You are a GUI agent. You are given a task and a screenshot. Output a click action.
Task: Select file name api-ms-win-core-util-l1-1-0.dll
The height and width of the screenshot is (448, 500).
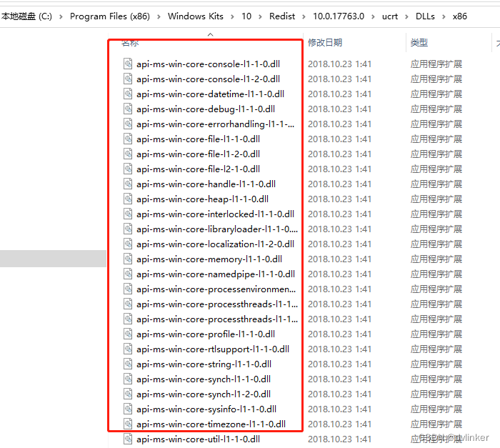[198, 439]
